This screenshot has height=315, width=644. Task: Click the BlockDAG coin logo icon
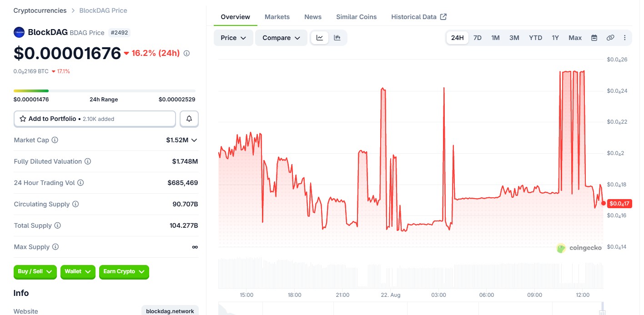[19, 32]
